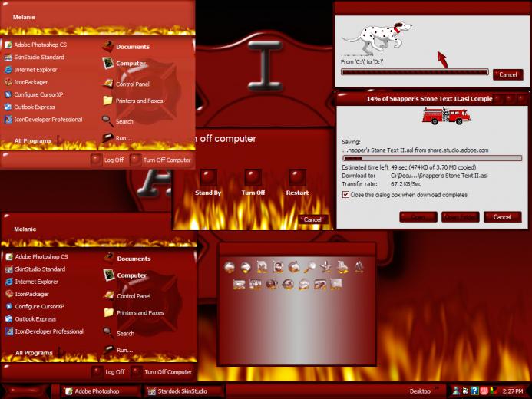Open SkinStudio Standard in the lower Start menu
Screen dimensions: 532x399
(35, 269)
